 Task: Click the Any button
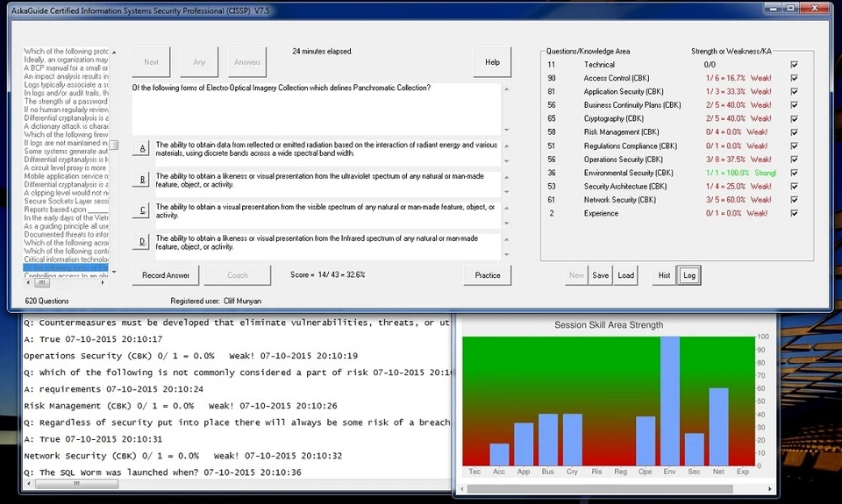[x=199, y=61]
